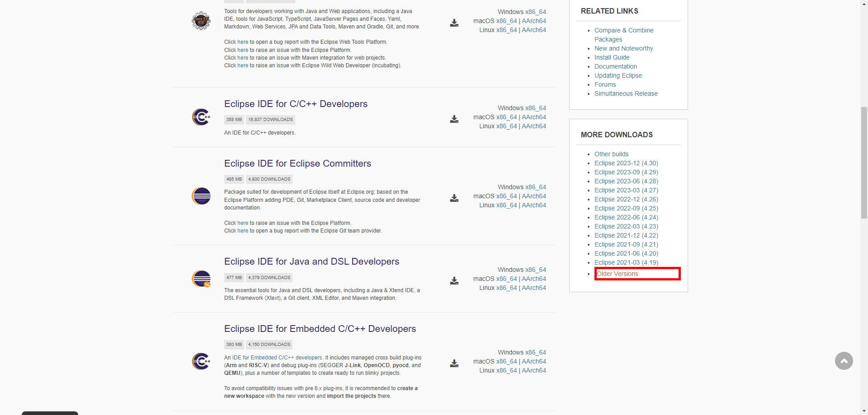868x415 pixels.
Task: Click the download icon beside Eclipse Committers
Action: [x=454, y=198]
